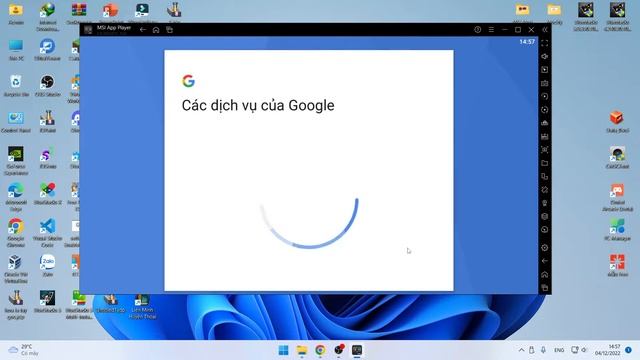Image resolution: width=640 pixels, height=360 pixels.
Task: Click the Google G logo
Action: point(188,81)
